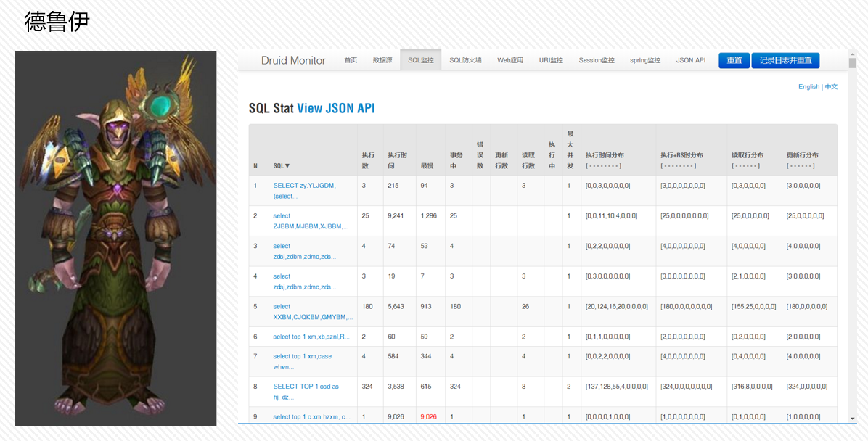Open SQL 'select top 1 xm,case when' link
The image size is (868, 441).
click(302, 361)
